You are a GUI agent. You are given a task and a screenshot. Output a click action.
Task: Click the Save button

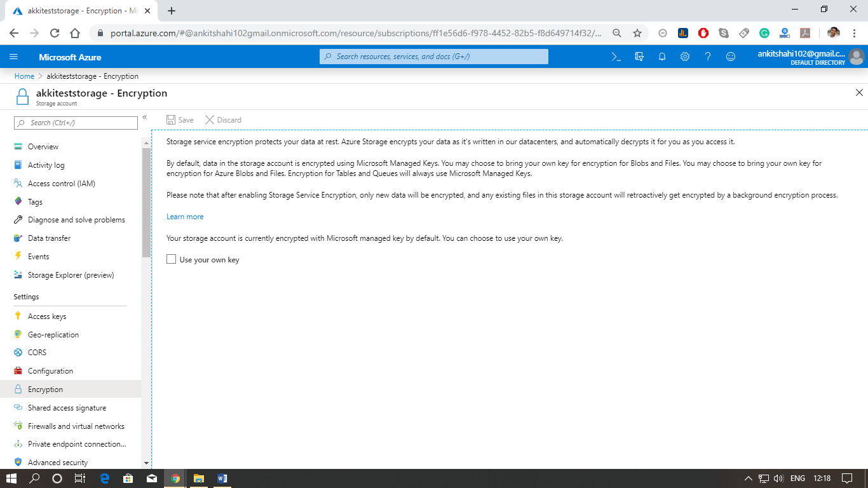pos(180,120)
